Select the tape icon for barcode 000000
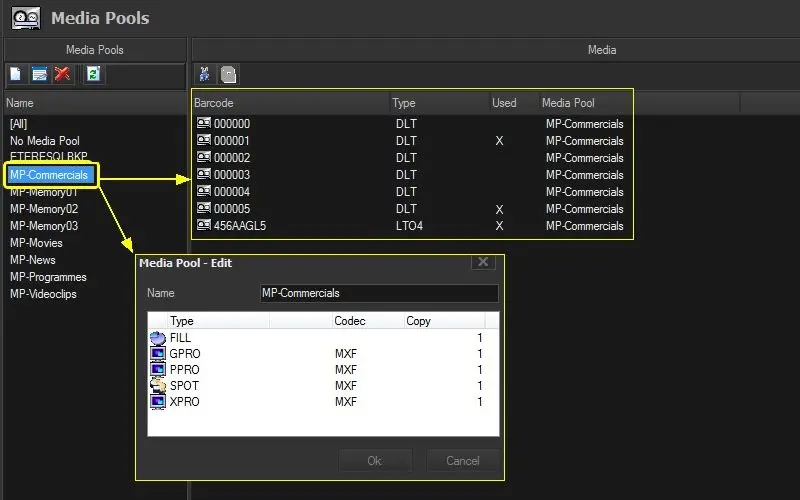The image size is (800, 500). pyautogui.click(x=204, y=124)
